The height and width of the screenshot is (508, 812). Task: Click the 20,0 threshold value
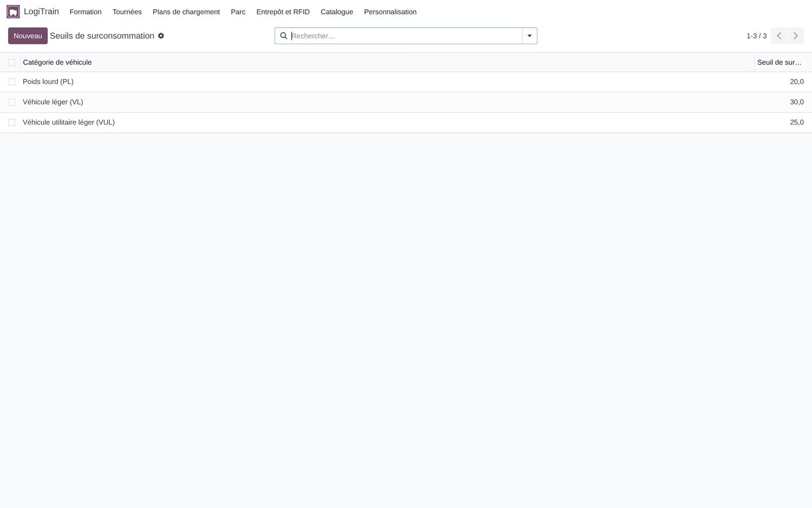point(797,82)
